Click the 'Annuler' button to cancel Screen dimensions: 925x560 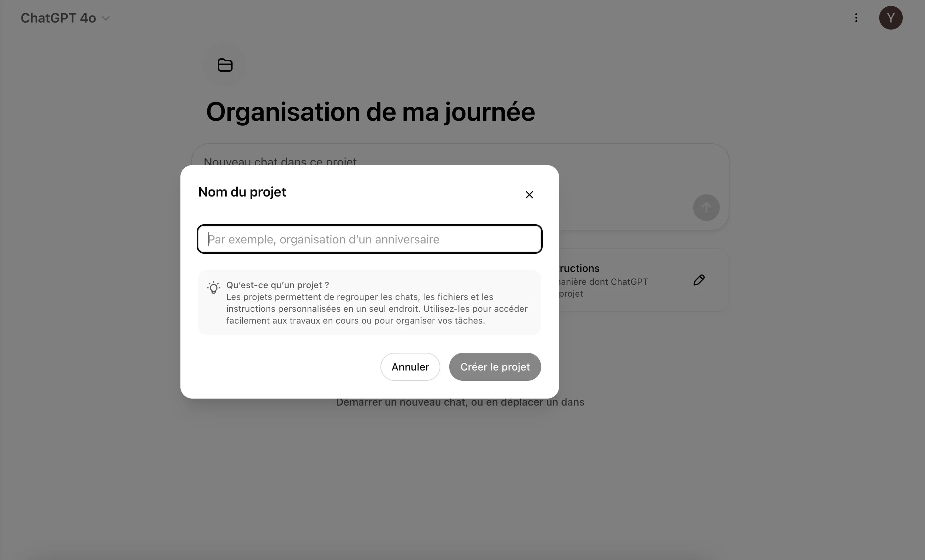410,366
